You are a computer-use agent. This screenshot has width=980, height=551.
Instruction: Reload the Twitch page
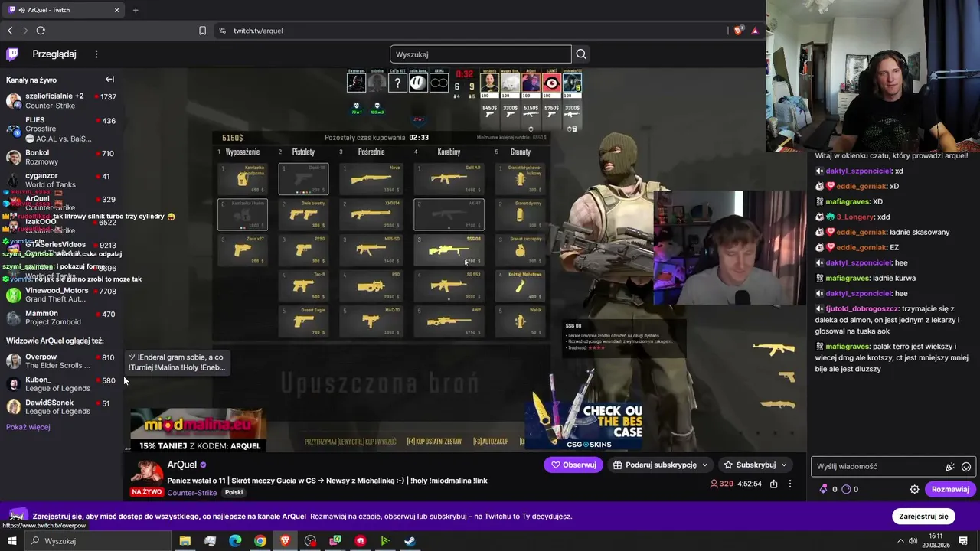41,31
